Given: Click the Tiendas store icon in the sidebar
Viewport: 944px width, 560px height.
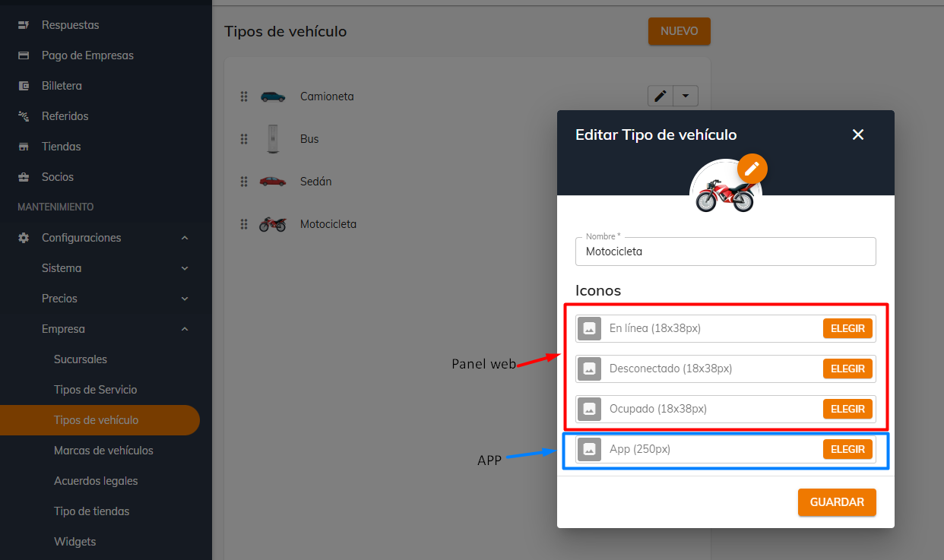Looking at the screenshot, I should pyautogui.click(x=24, y=147).
